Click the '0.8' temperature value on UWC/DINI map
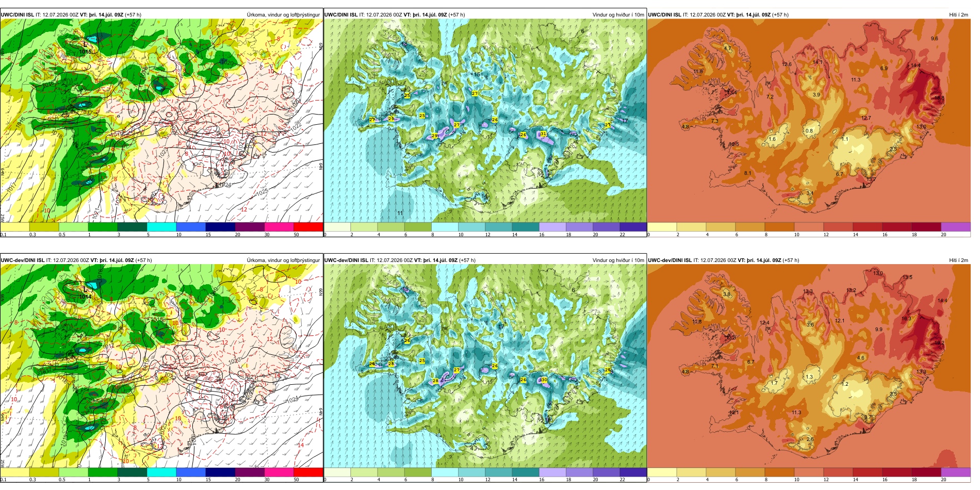The height and width of the screenshot is (490, 980). pos(809,130)
